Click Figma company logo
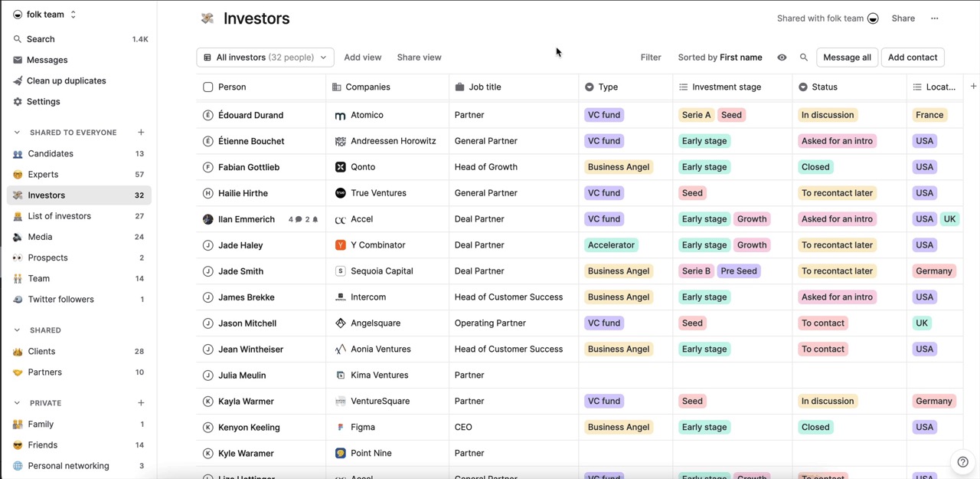This screenshot has width=980, height=479. pos(341,428)
